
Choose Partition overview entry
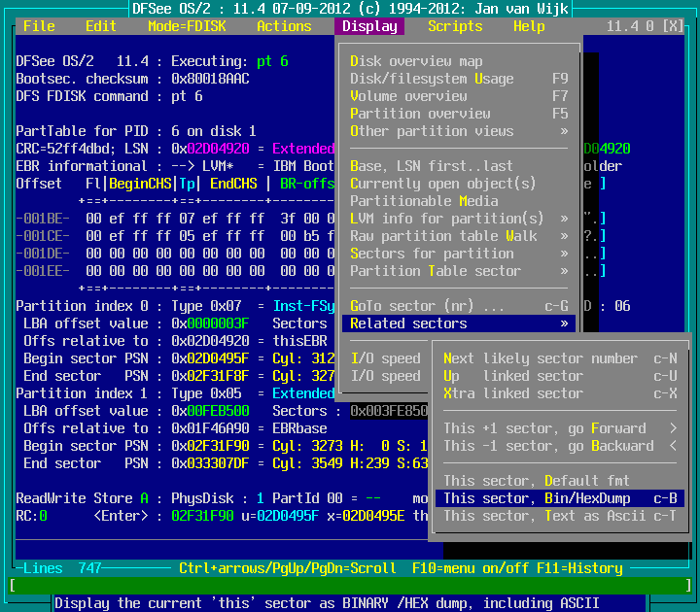pyautogui.click(x=459, y=114)
